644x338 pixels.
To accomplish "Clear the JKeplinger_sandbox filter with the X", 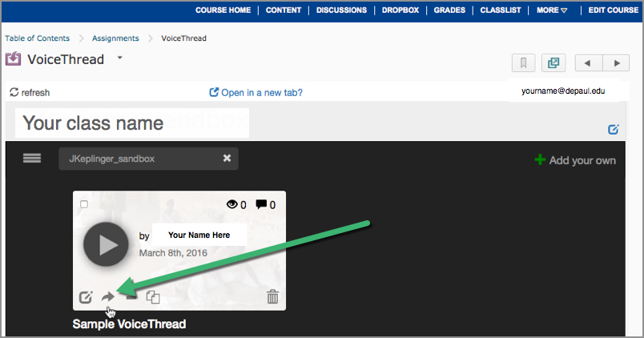I will [227, 158].
